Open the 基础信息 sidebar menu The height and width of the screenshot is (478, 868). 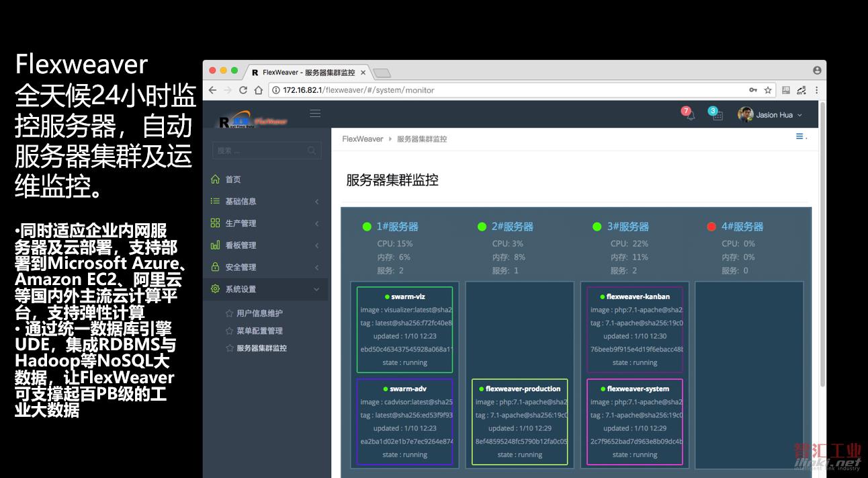[265, 201]
